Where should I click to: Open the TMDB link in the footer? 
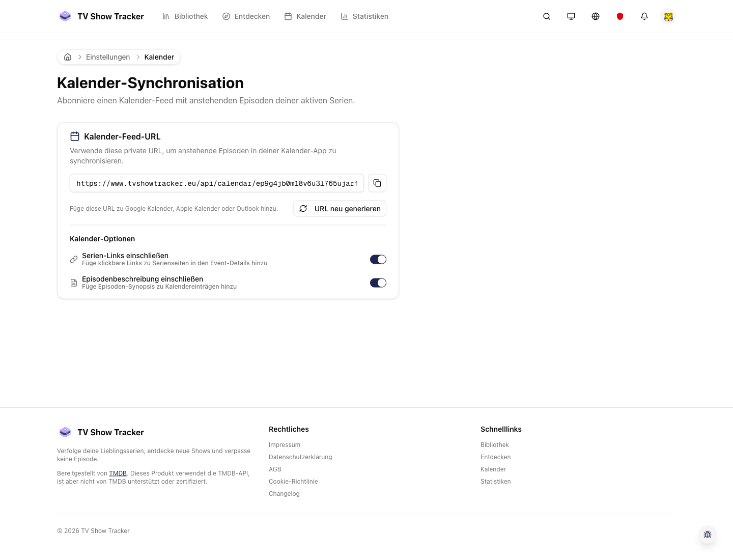coord(118,473)
